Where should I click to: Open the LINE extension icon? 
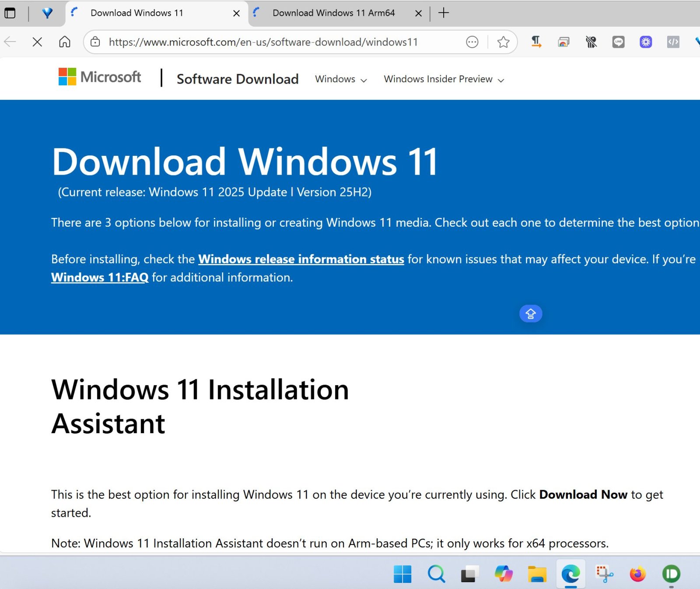coord(618,42)
